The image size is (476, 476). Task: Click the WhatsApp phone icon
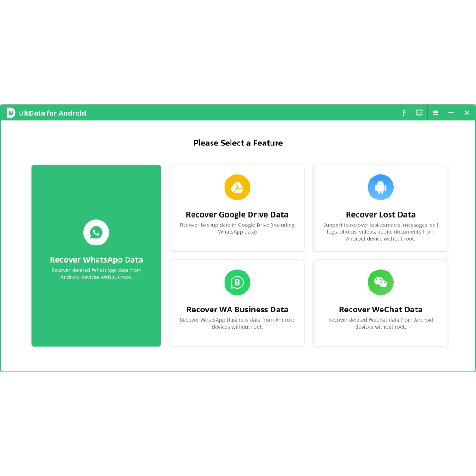(x=96, y=232)
